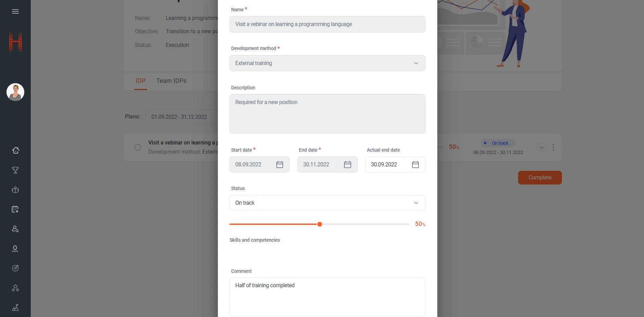Image resolution: width=644 pixels, height=317 pixels.
Task: Open the Development method dropdown
Action: click(327, 63)
